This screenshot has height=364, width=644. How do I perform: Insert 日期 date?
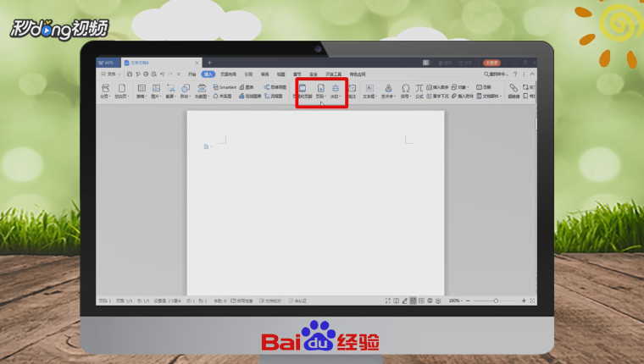[483, 87]
